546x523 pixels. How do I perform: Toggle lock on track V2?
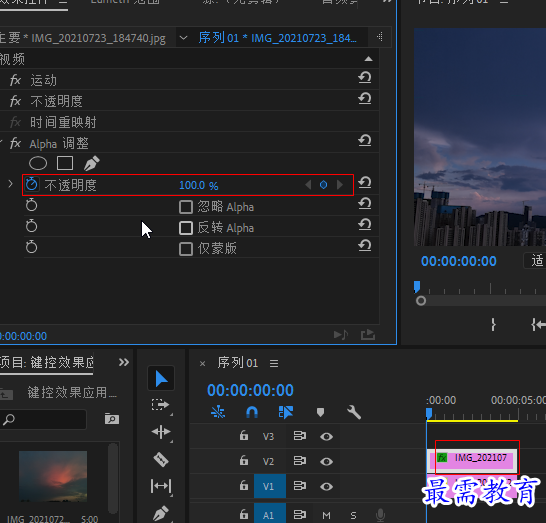click(244, 461)
